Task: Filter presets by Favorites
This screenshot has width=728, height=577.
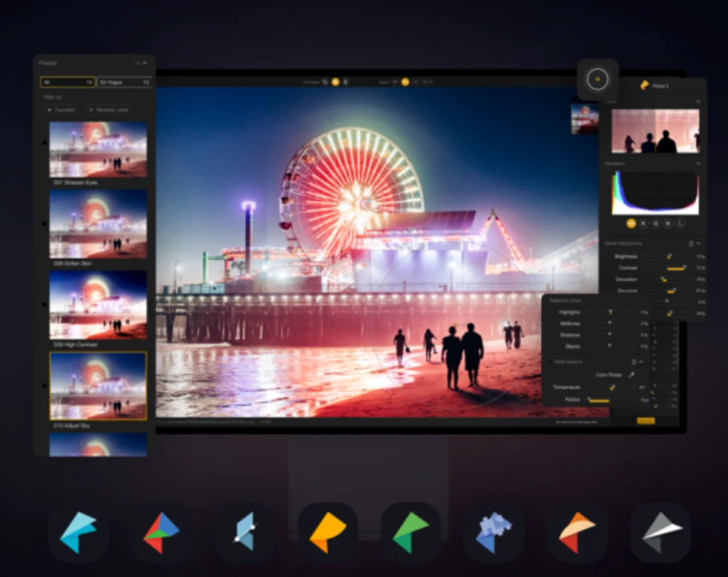Action: [61, 110]
